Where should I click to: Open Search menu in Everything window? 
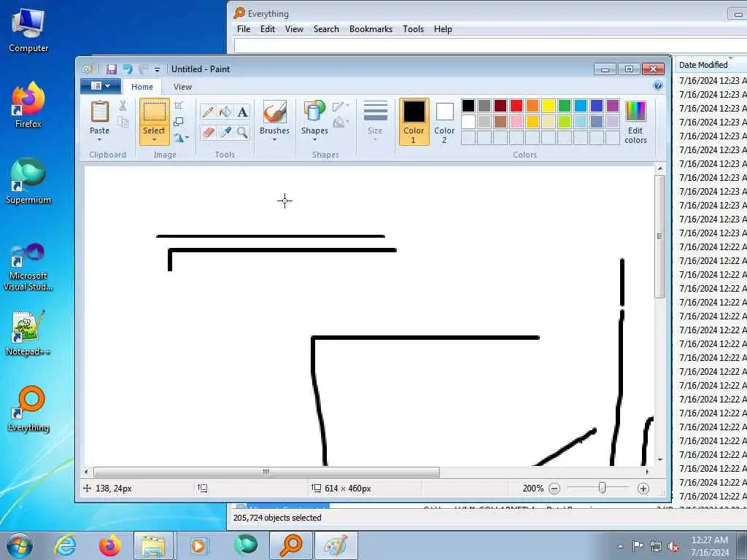click(x=326, y=29)
